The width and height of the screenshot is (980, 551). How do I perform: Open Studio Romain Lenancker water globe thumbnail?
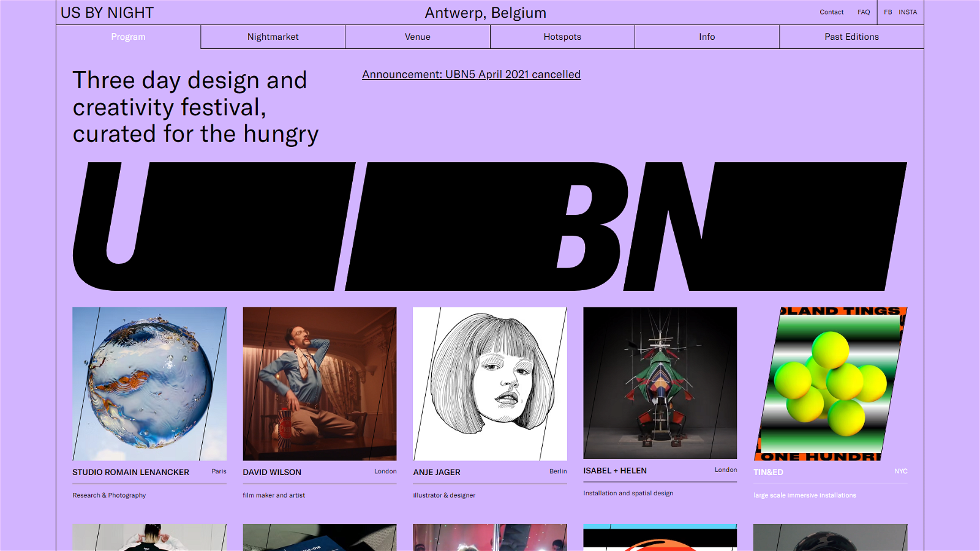[x=149, y=384]
